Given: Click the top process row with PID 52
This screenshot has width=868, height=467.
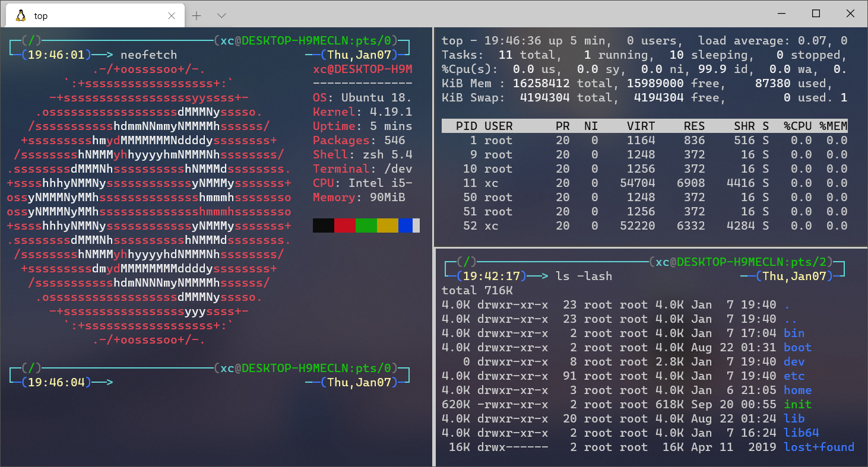Looking at the screenshot, I should [645, 226].
